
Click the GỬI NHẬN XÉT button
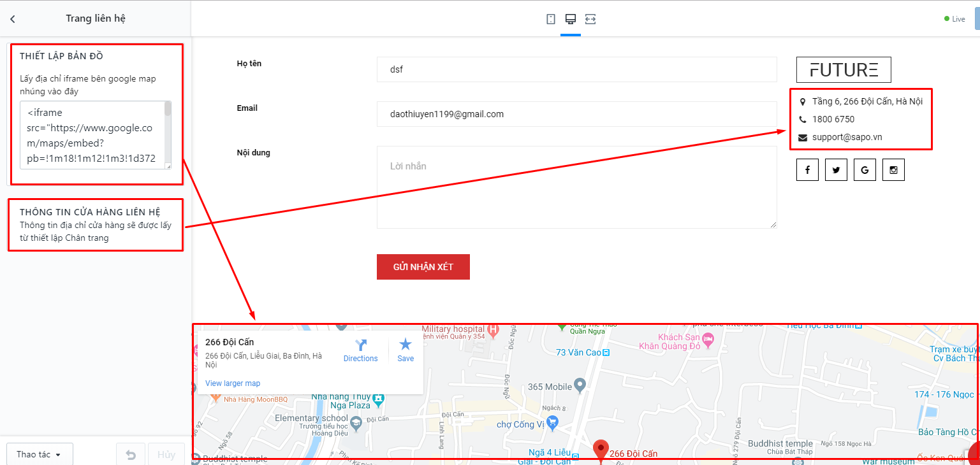point(423,267)
